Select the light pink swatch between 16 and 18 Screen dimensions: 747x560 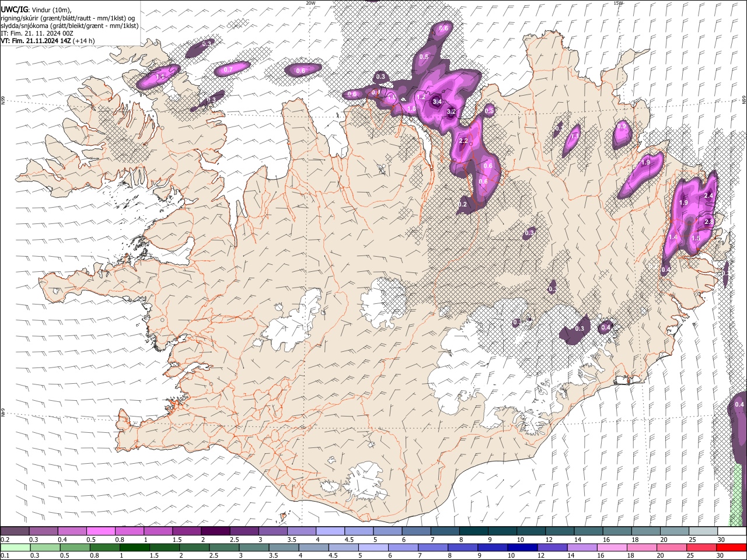[x=612, y=547]
